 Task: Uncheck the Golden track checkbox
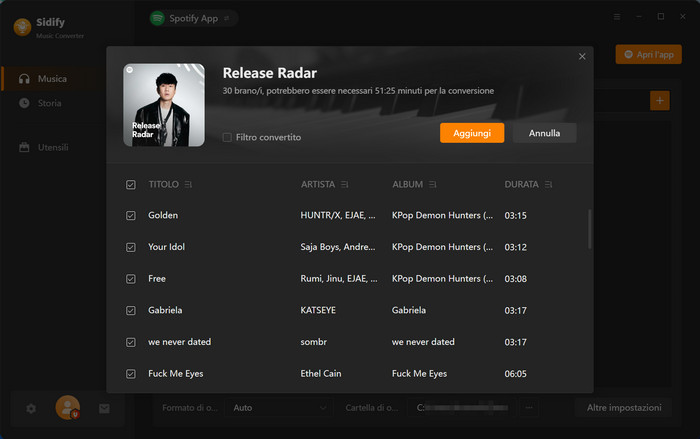pos(131,216)
